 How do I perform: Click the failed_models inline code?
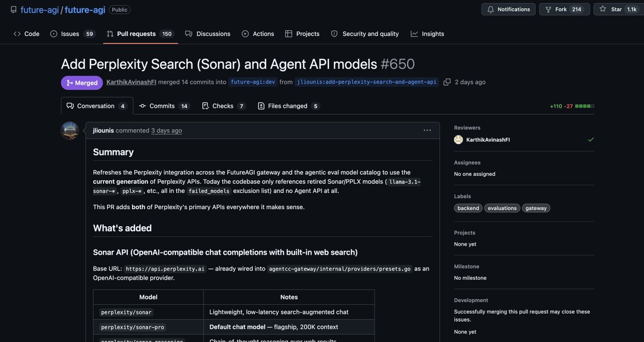click(209, 191)
